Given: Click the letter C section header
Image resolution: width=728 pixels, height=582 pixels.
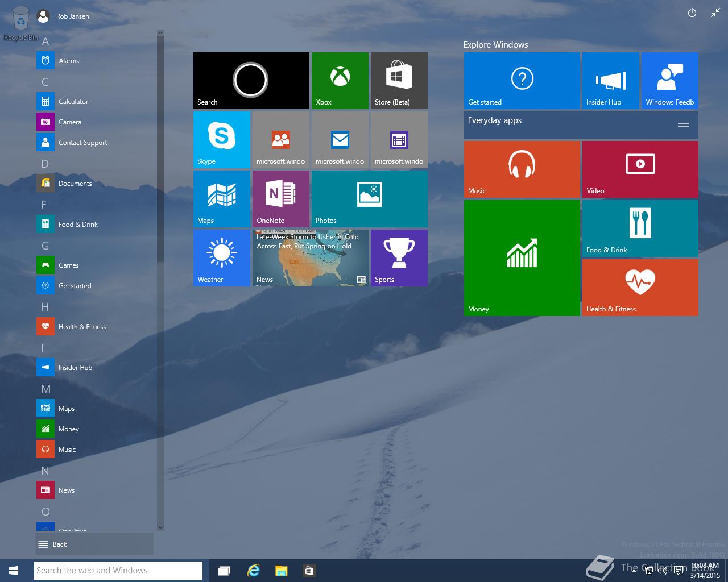Looking at the screenshot, I should (x=45, y=82).
